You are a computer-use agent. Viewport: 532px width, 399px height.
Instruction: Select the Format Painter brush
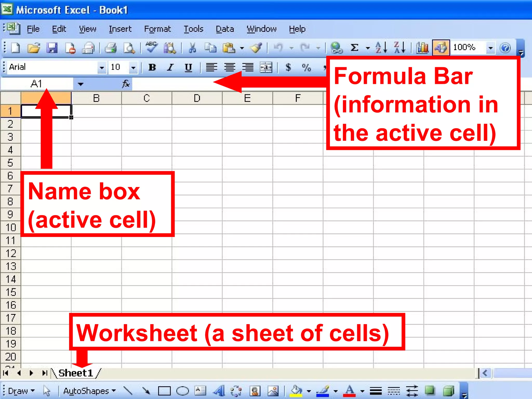[x=256, y=48]
